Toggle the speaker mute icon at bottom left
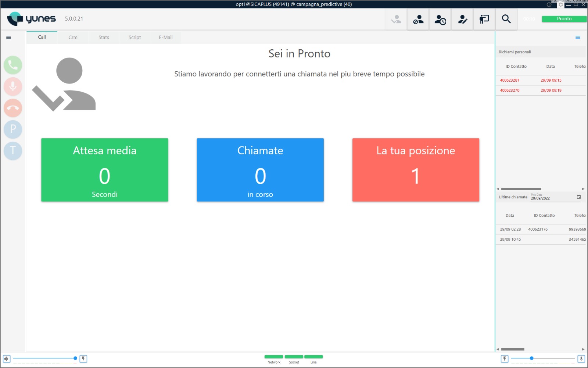The width and height of the screenshot is (588, 368). pyautogui.click(x=7, y=358)
